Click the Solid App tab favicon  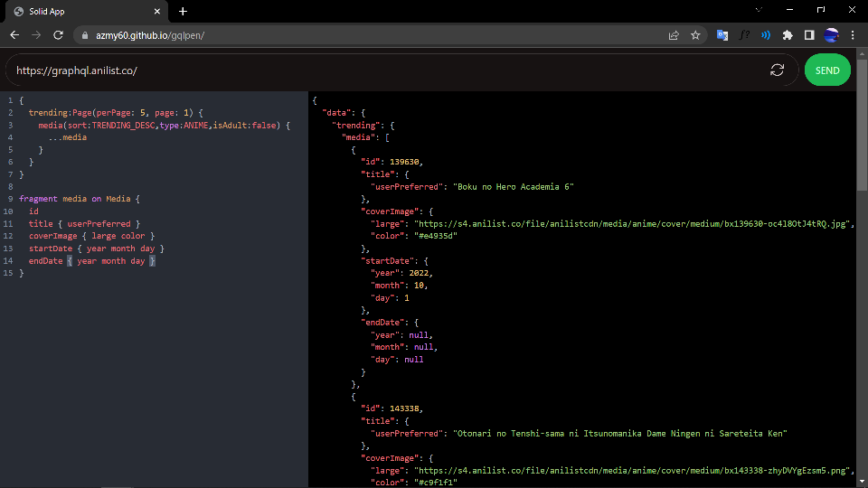pos(19,11)
